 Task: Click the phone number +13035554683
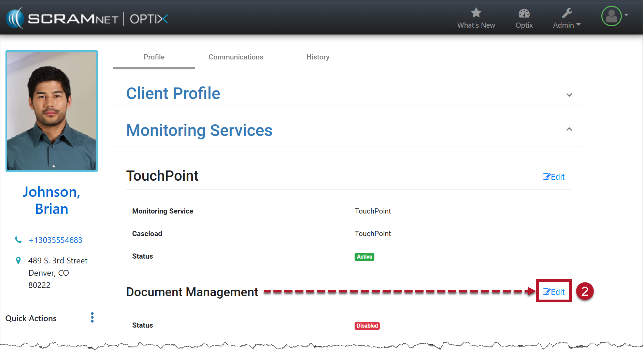coord(55,240)
